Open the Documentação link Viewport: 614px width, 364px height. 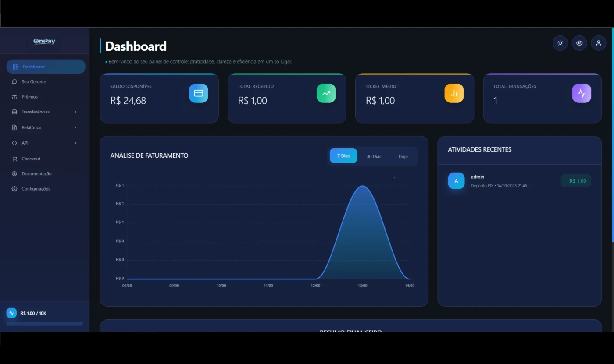pyautogui.click(x=36, y=174)
